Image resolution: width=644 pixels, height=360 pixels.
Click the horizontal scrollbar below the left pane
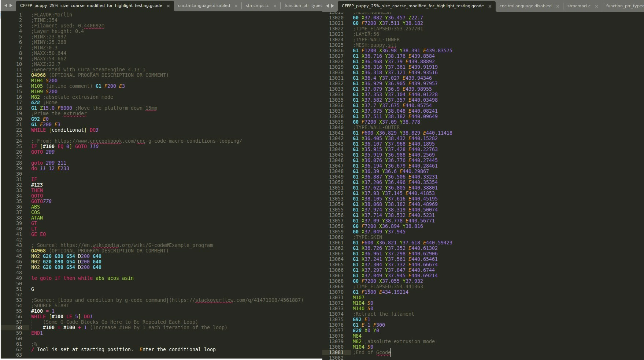tap(158, 358)
